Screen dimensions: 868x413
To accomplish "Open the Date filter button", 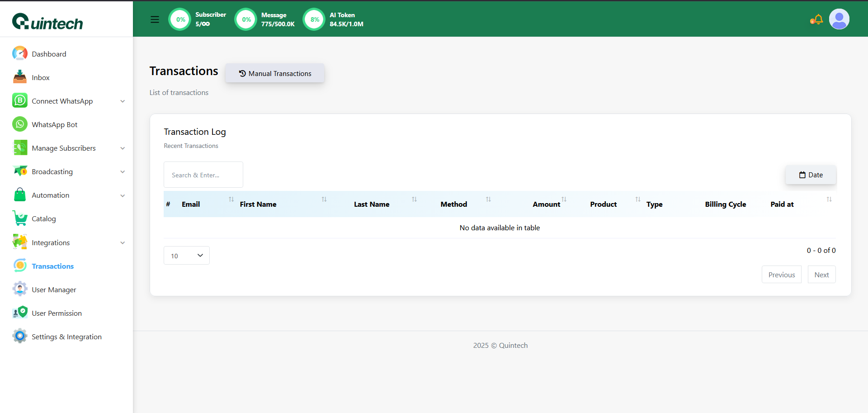I will tap(811, 175).
